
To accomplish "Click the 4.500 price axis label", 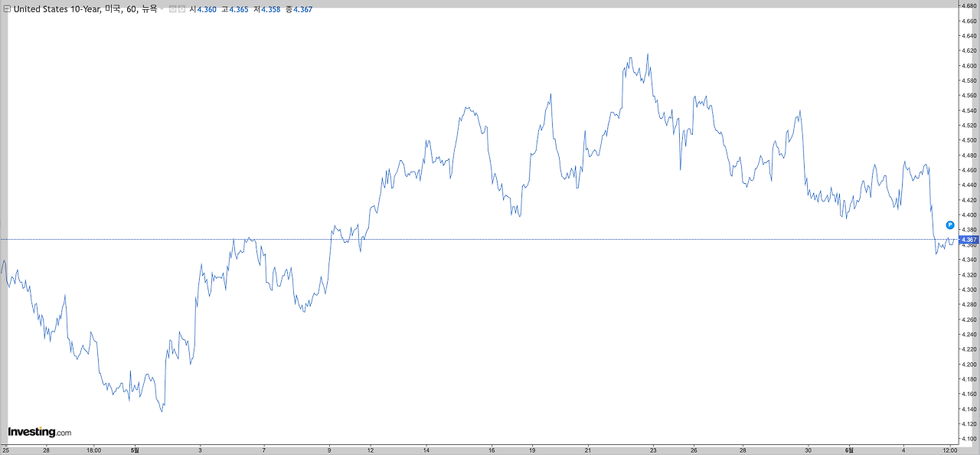I will pos(969,140).
